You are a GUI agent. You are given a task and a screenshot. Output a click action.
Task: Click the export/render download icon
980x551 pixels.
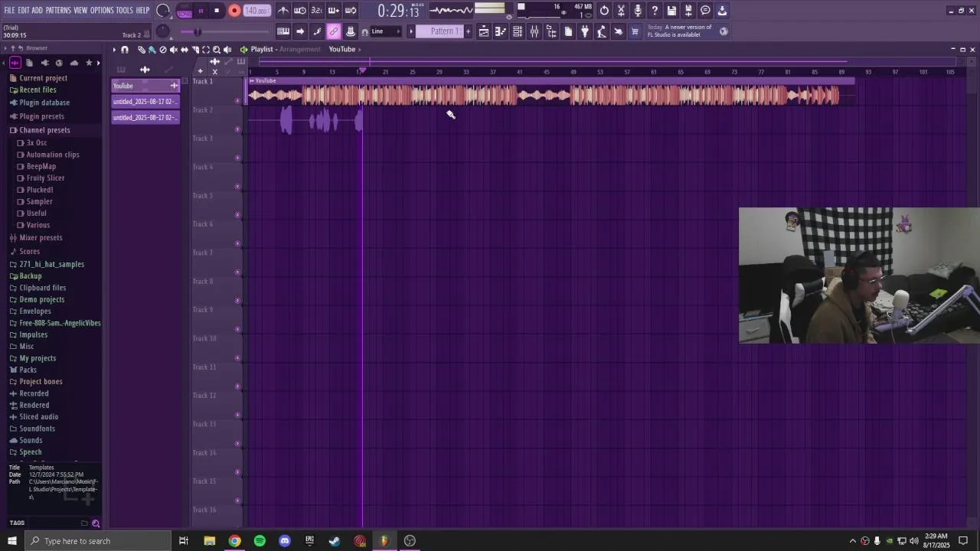722,11
